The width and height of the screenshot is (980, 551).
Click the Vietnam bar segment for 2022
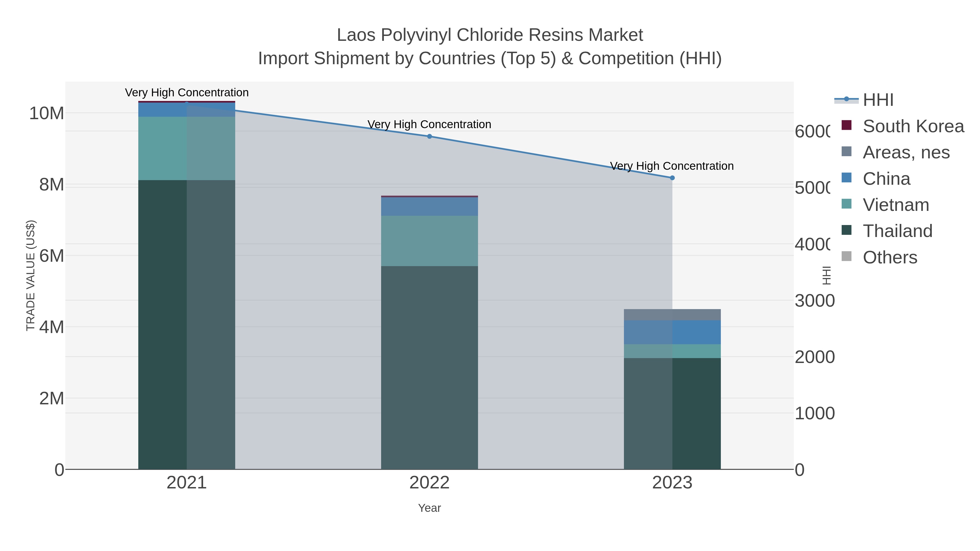[430, 241]
